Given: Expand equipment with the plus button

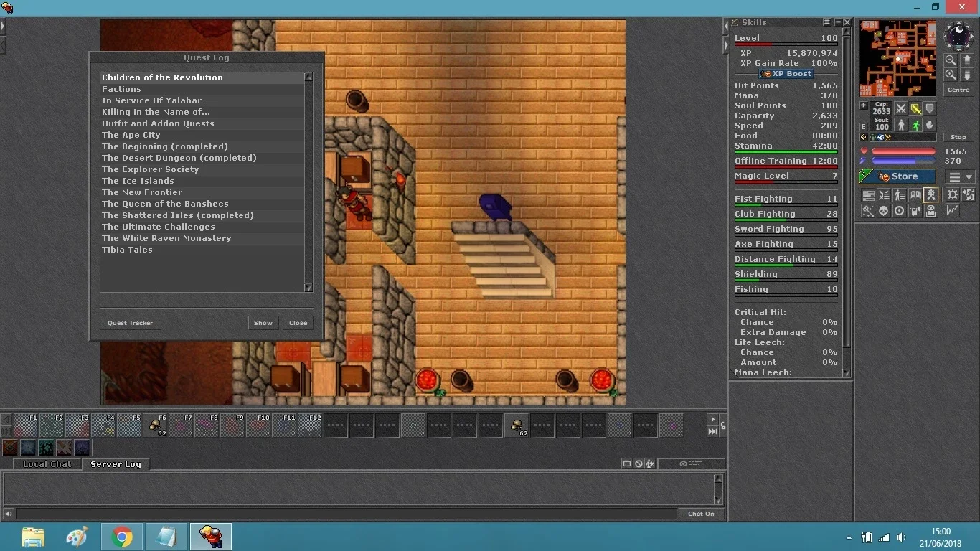Looking at the screenshot, I should point(864,106).
